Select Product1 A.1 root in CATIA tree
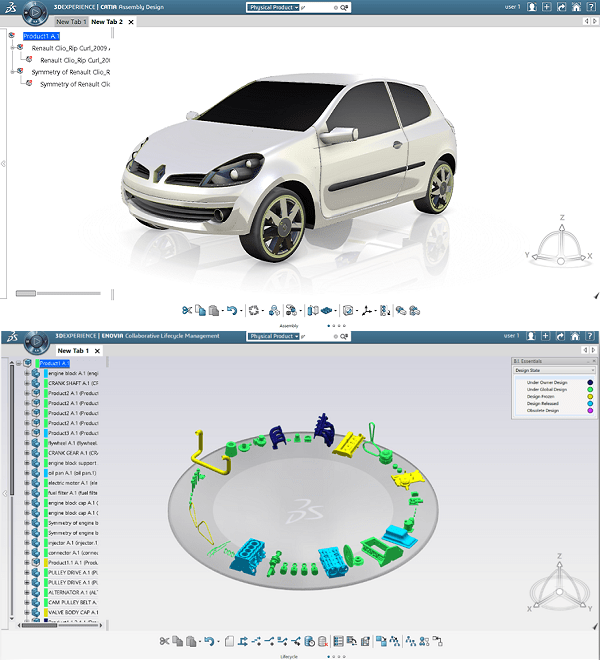Viewport: 600px width, 660px height. click(41, 36)
